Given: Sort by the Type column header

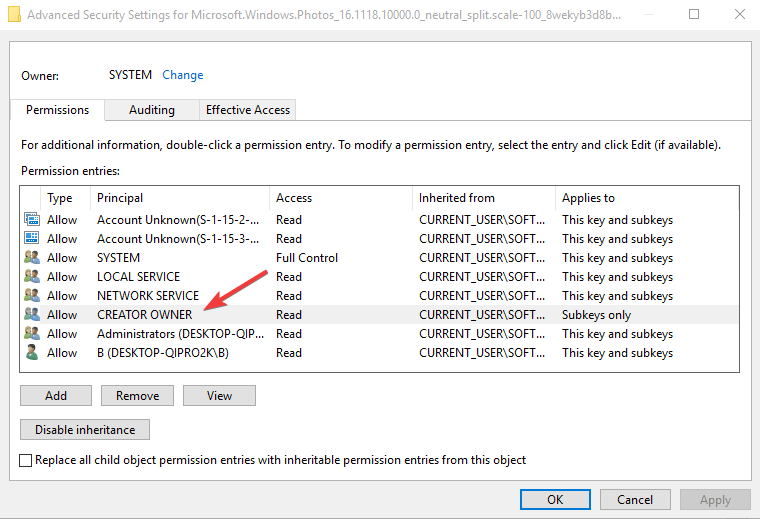Looking at the screenshot, I should [x=65, y=198].
